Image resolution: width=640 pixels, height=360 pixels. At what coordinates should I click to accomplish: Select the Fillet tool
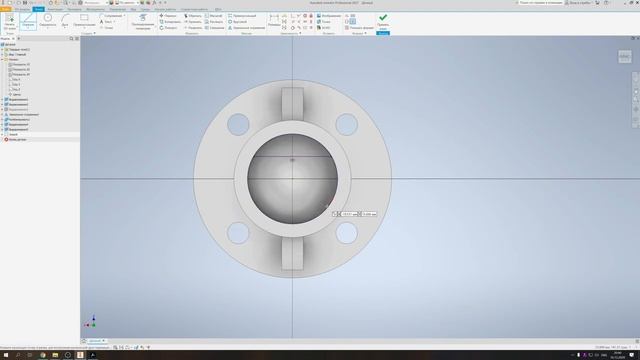click(110, 16)
